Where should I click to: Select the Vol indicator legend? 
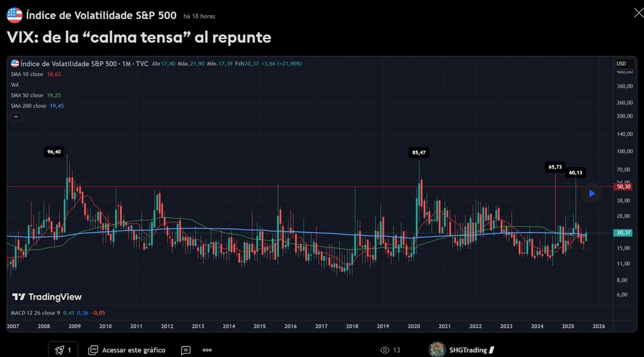[15, 84]
